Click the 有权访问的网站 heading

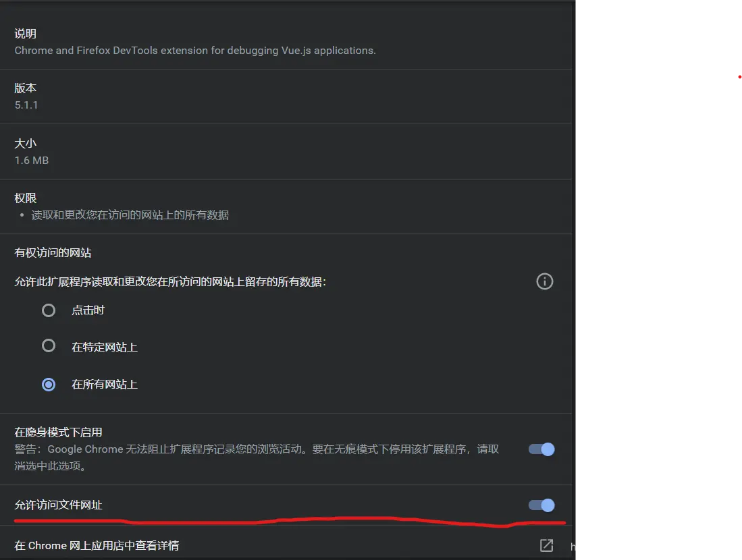(x=53, y=253)
